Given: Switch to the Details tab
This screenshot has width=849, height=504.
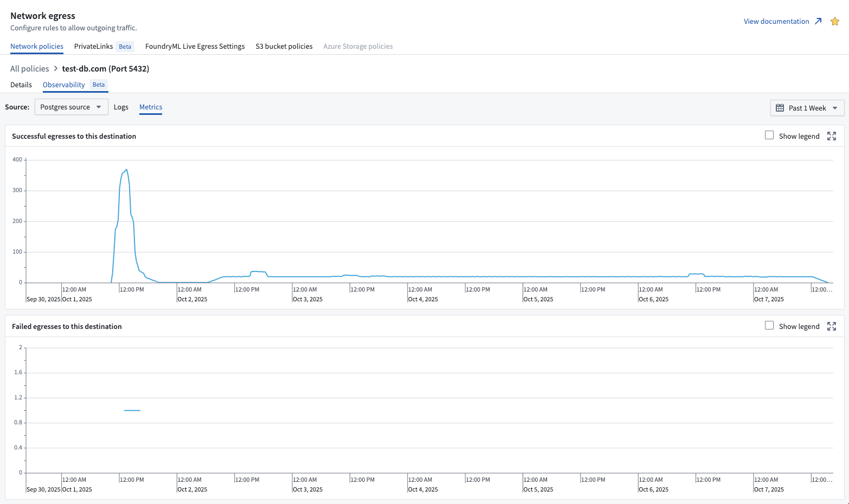Looking at the screenshot, I should 21,85.
